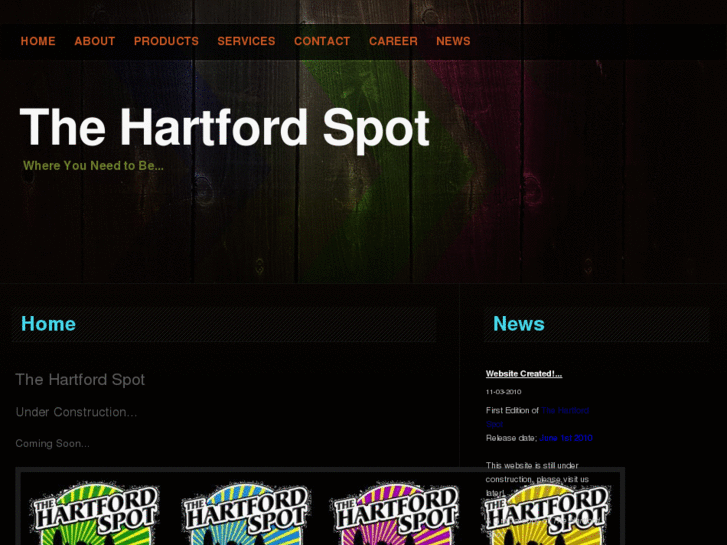The height and width of the screenshot is (545, 727).
Task: Select the CAREER nav item
Action: pos(393,41)
